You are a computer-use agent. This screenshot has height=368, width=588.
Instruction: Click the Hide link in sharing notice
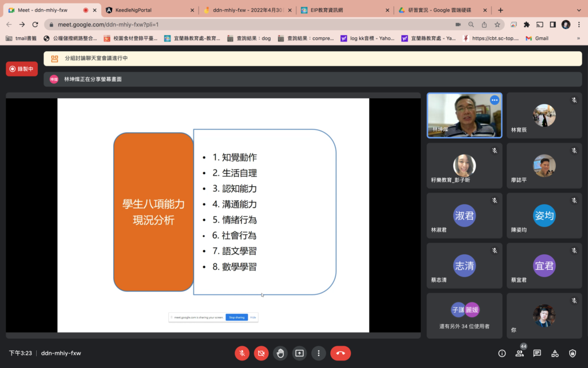click(x=253, y=317)
